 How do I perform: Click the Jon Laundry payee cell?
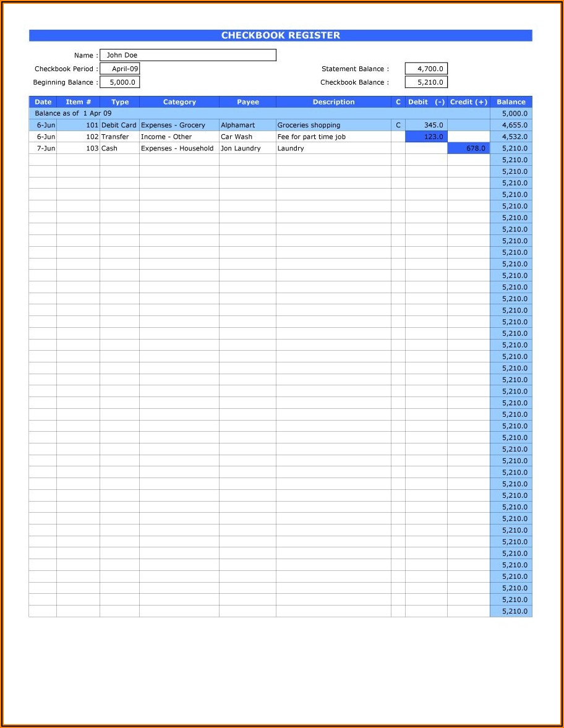click(247, 148)
